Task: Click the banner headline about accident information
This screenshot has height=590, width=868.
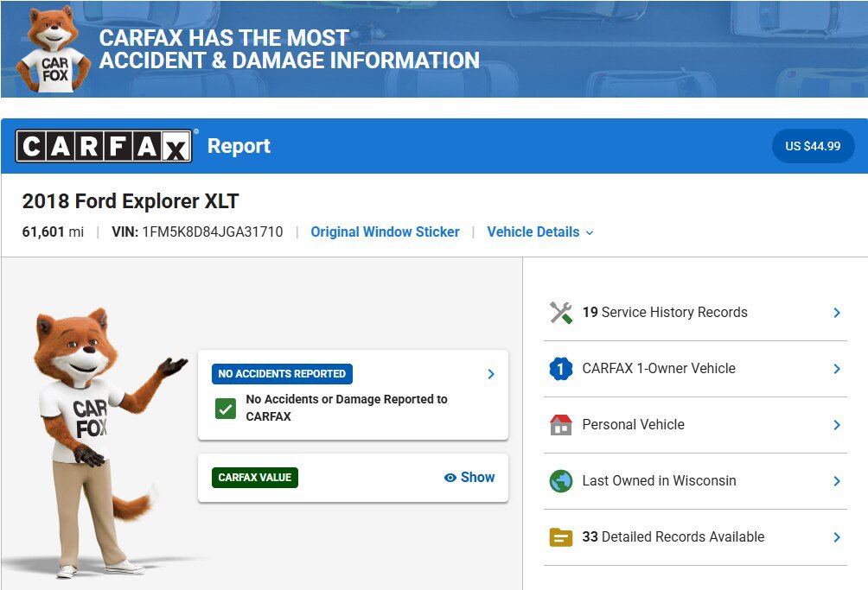Action: click(289, 49)
